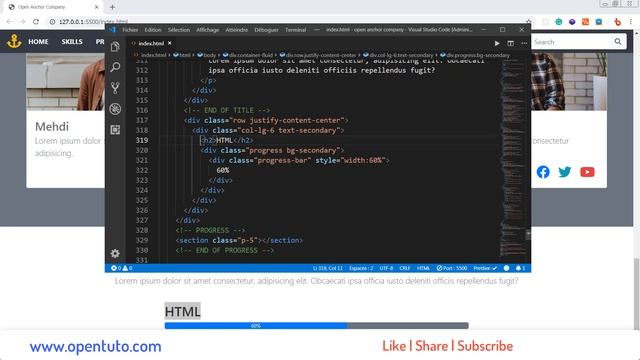The width and height of the screenshot is (640, 360).
Task: Click inside the website Search input field
Action: coord(571,42)
